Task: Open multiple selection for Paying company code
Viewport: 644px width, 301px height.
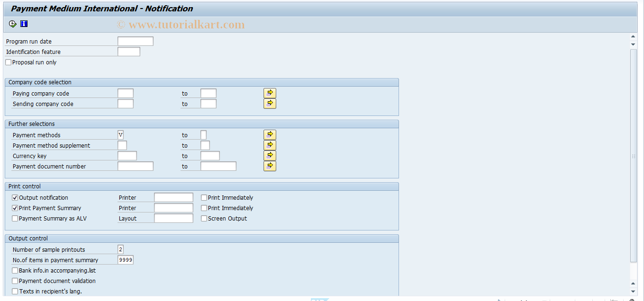Action: 270,93
